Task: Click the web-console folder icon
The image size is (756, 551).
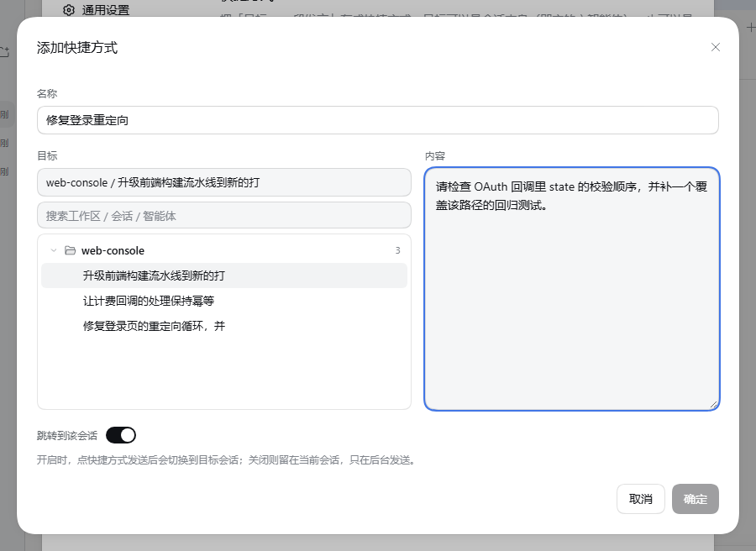Action: click(x=71, y=250)
